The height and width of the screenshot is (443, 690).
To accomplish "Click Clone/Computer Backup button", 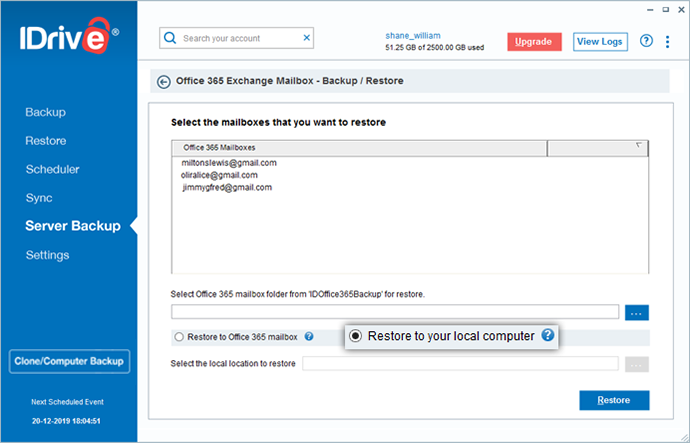I will coord(70,362).
